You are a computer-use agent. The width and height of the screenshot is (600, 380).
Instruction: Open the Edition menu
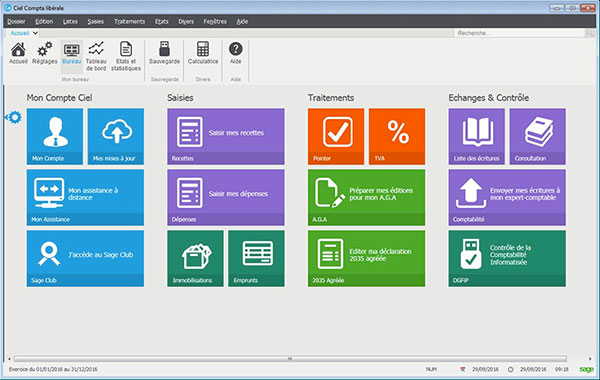point(44,21)
